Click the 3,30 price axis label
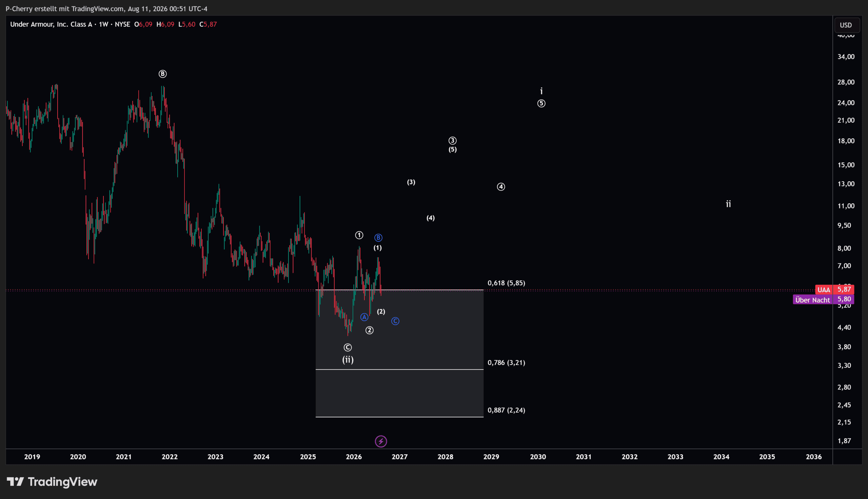The image size is (868, 499). (844, 366)
